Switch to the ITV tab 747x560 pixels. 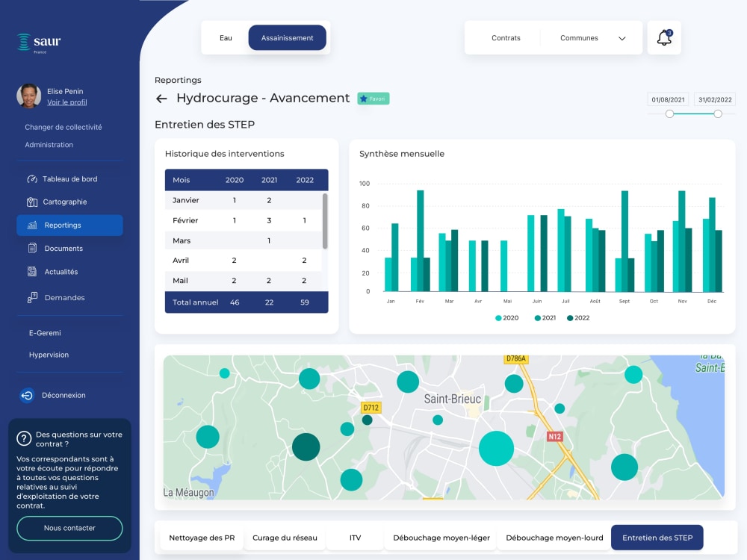(x=355, y=538)
